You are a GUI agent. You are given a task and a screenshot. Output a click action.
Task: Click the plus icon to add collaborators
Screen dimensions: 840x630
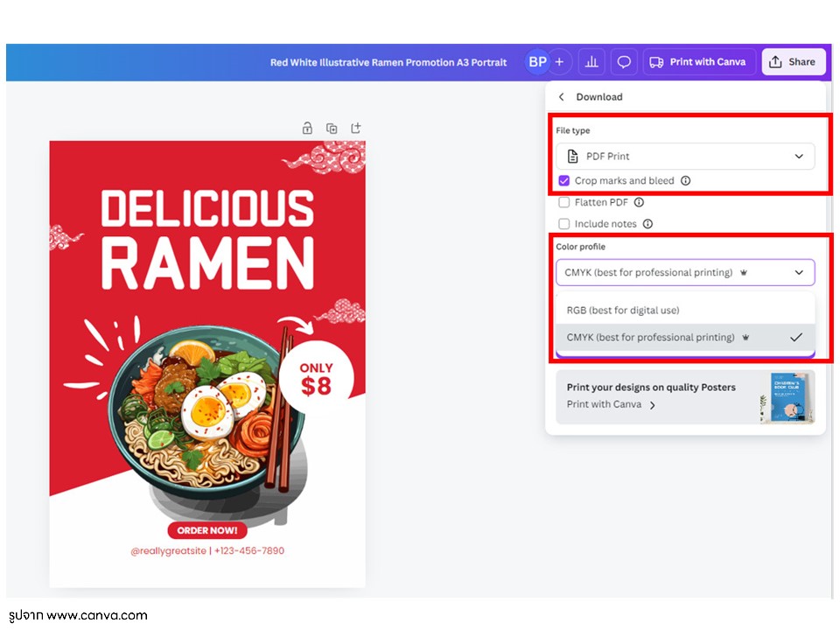coord(559,62)
